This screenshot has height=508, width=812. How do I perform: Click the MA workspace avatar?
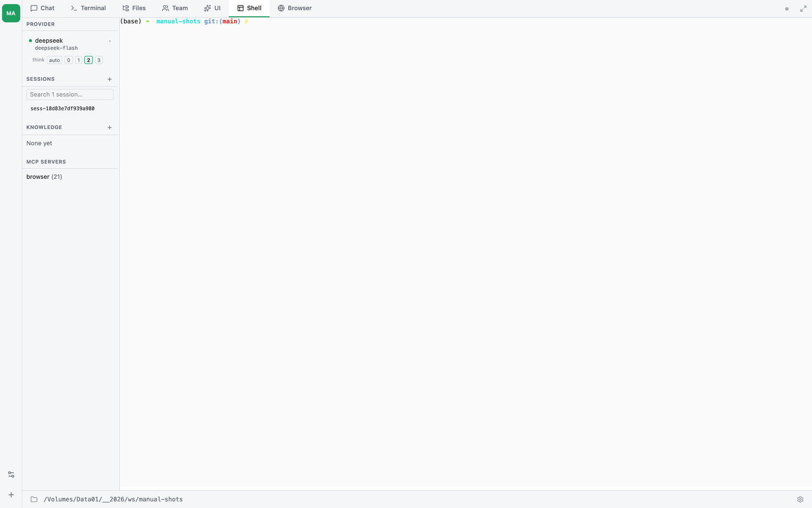tap(11, 13)
